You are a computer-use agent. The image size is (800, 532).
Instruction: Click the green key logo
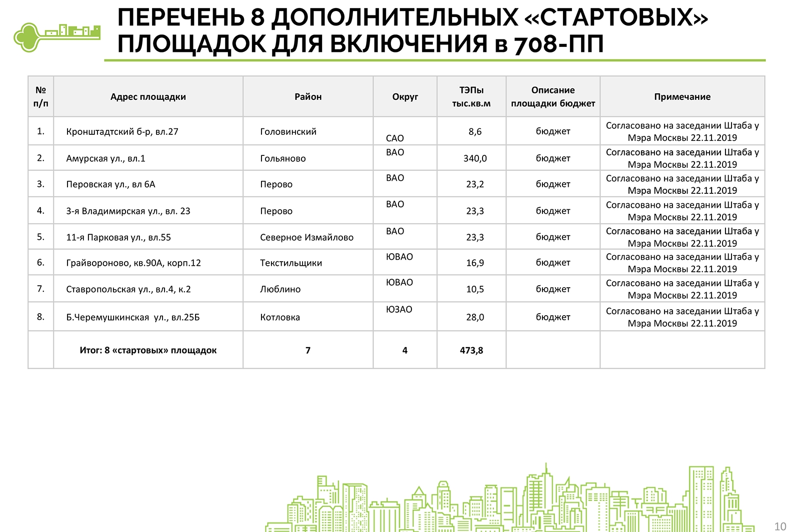(56, 36)
